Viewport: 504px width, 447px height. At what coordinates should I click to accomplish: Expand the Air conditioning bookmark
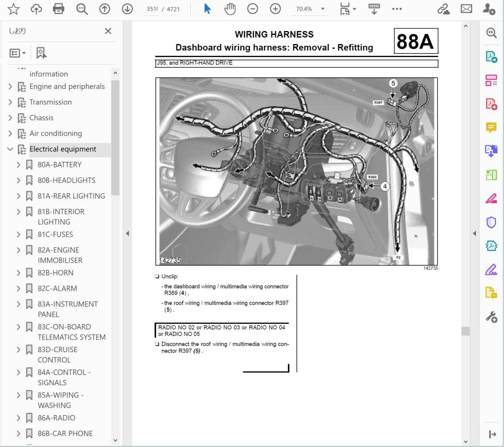coord(10,133)
